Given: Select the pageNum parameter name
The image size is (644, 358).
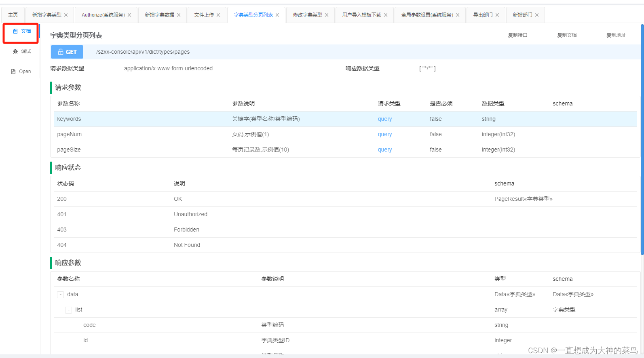Looking at the screenshot, I should coord(69,134).
